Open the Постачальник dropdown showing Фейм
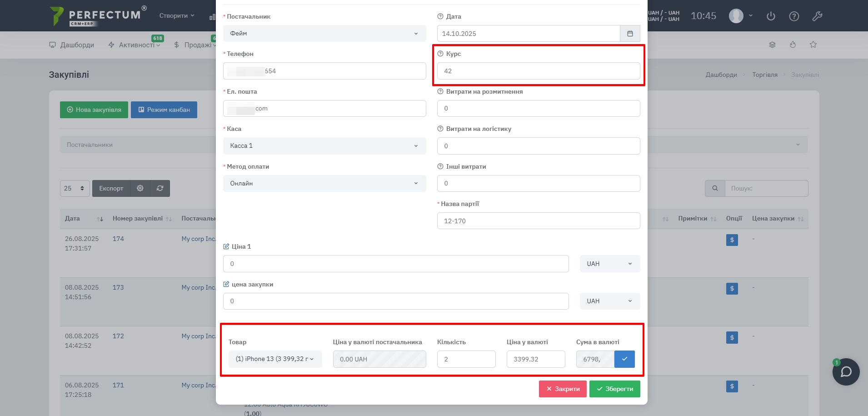The height and width of the screenshot is (416, 868). click(324, 34)
